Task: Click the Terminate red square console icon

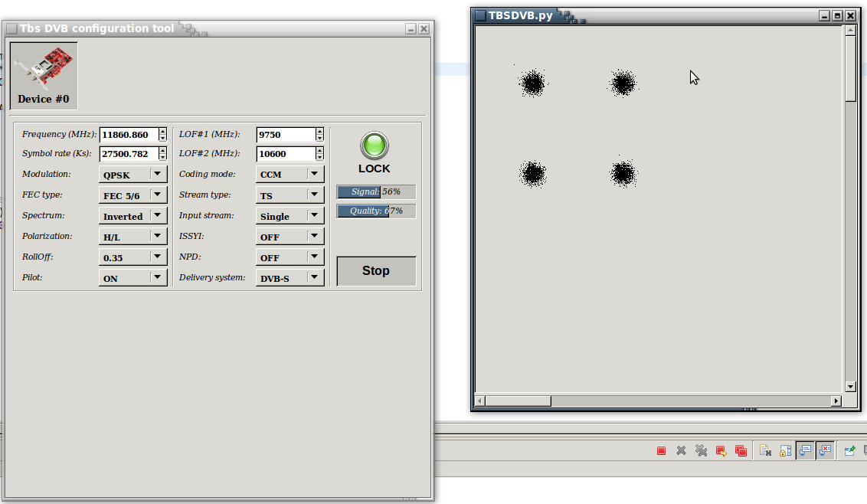Action: 661,451
